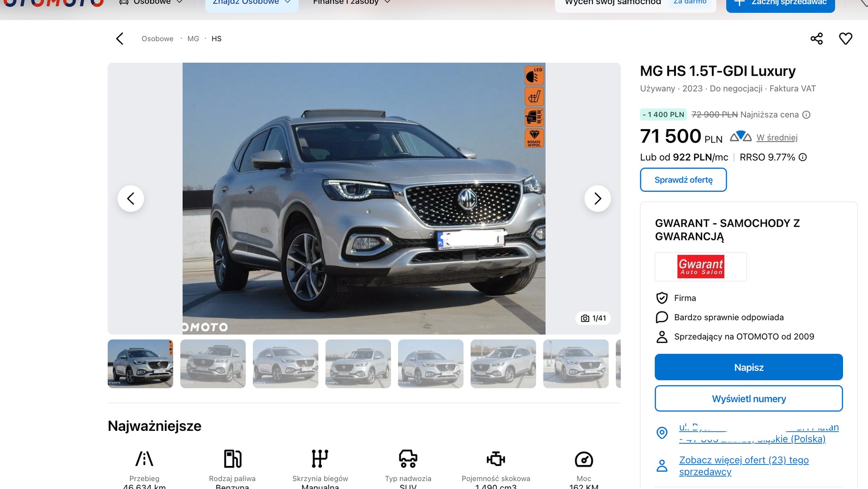Click the Lub od 922 PLN/mc text
Viewport: 868px width, 489px height.
coord(684,157)
